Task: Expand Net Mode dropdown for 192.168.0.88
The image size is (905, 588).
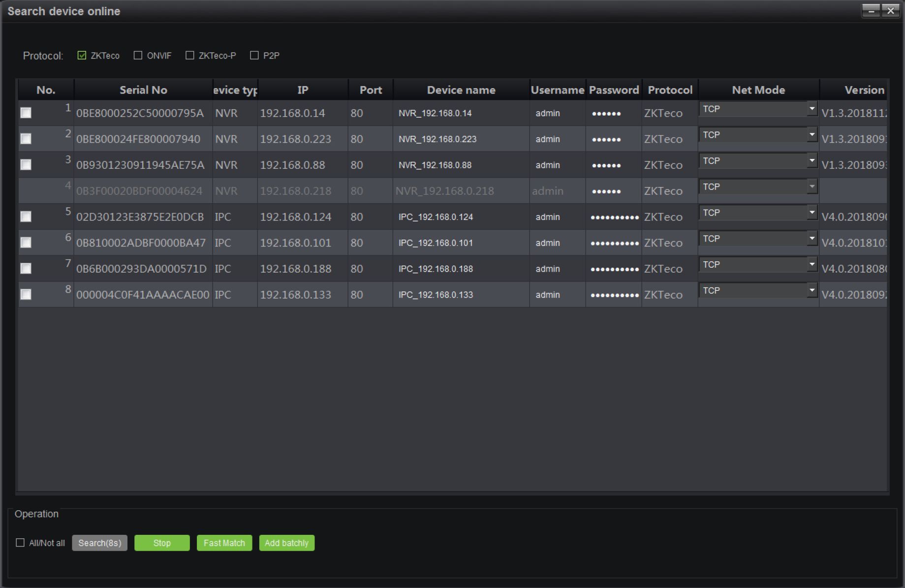Action: pos(811,161)
